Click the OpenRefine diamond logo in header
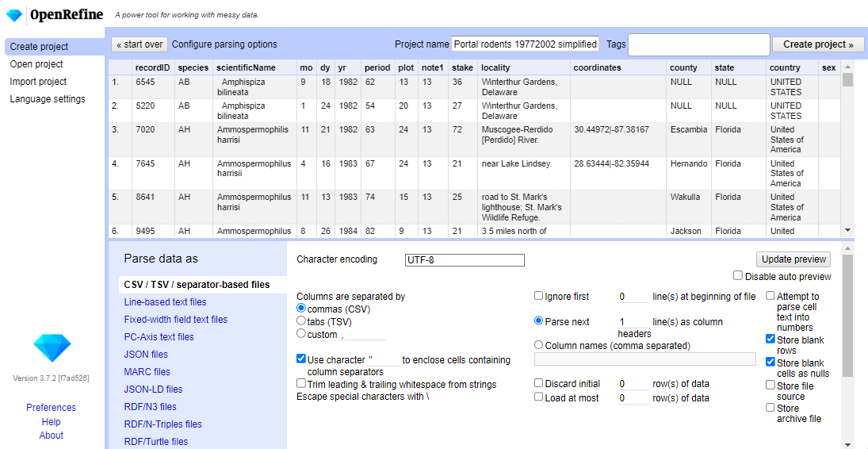Screen dimensions: 868x449 (x=13, y=15)
